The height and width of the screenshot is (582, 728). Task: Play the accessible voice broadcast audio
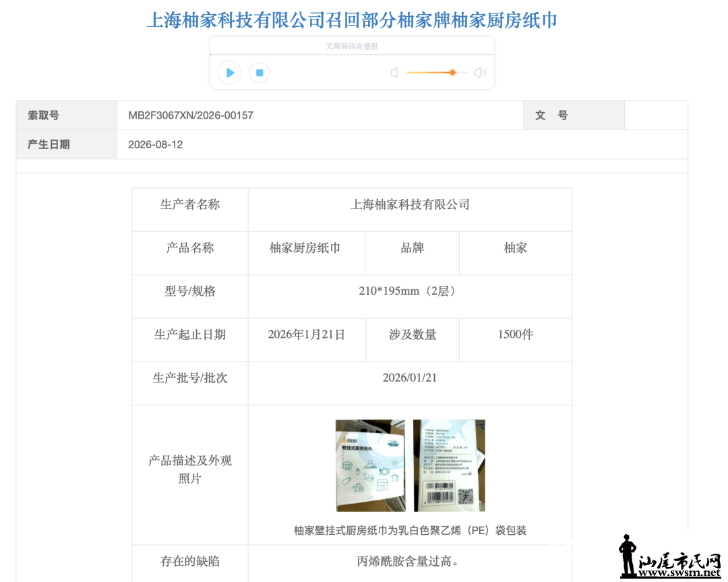229,72
